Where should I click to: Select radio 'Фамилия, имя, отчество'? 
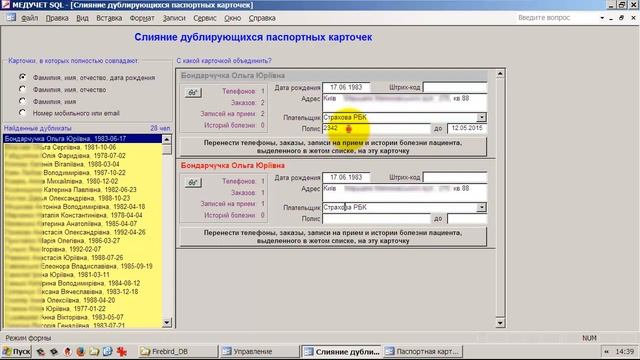(x=22, y=89)
